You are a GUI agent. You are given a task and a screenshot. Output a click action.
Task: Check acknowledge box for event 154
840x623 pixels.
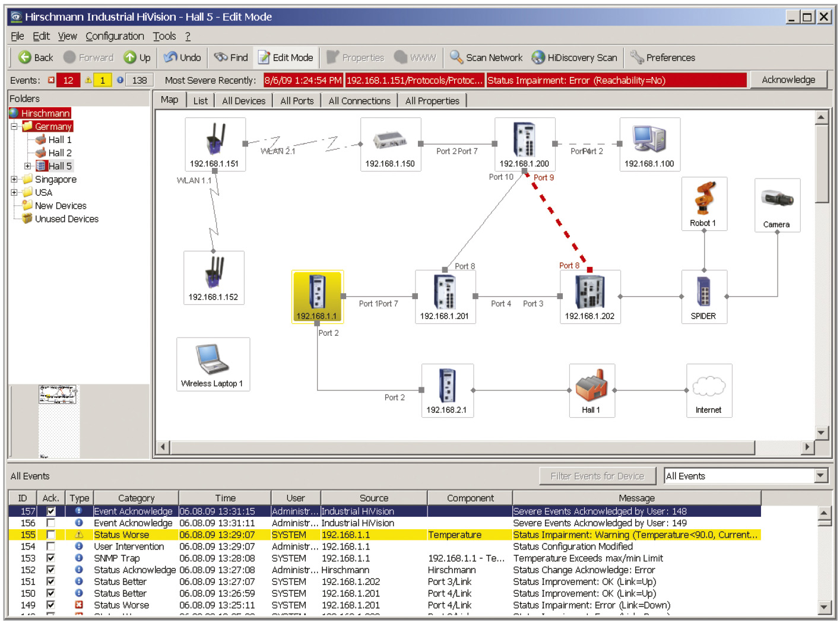point(51,546)
